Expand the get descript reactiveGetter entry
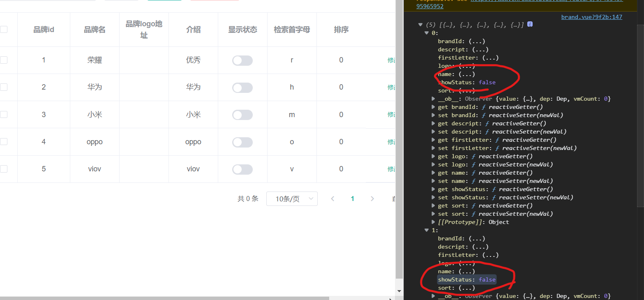Screen dimensions: 644x300 [434, 123]
